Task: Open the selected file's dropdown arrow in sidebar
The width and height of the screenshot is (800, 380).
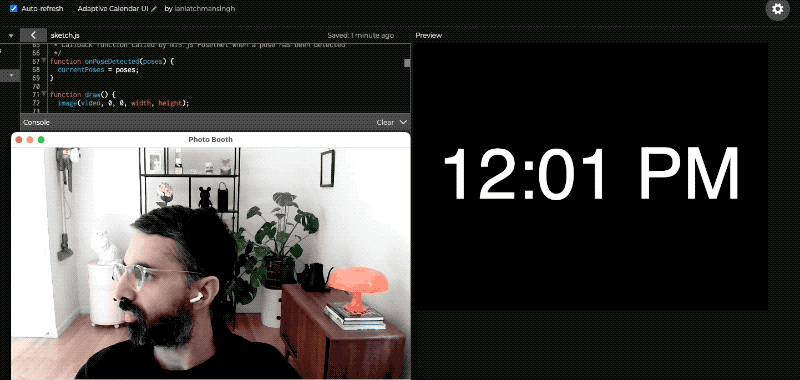Action: pyautogui.click(x=11, y=75)
